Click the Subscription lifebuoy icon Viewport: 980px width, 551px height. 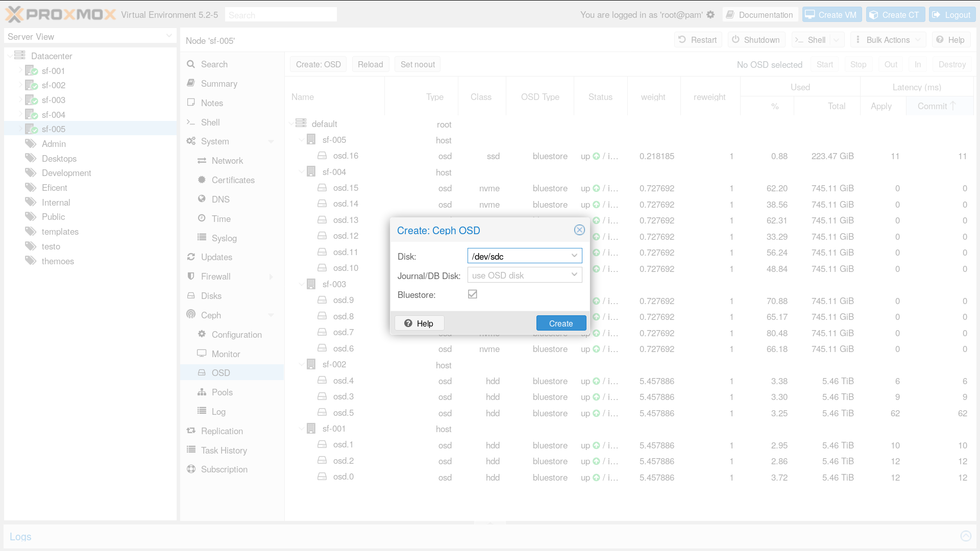(x=191, y=469)
